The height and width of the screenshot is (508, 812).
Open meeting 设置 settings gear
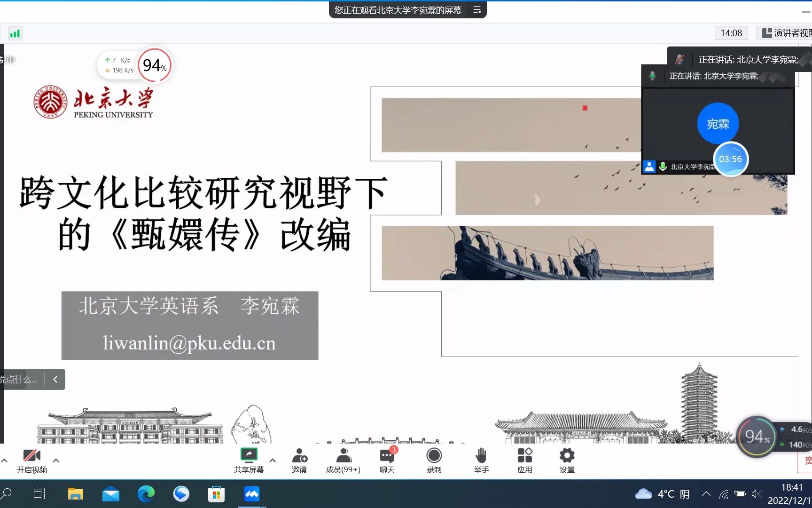coord(567,460)
